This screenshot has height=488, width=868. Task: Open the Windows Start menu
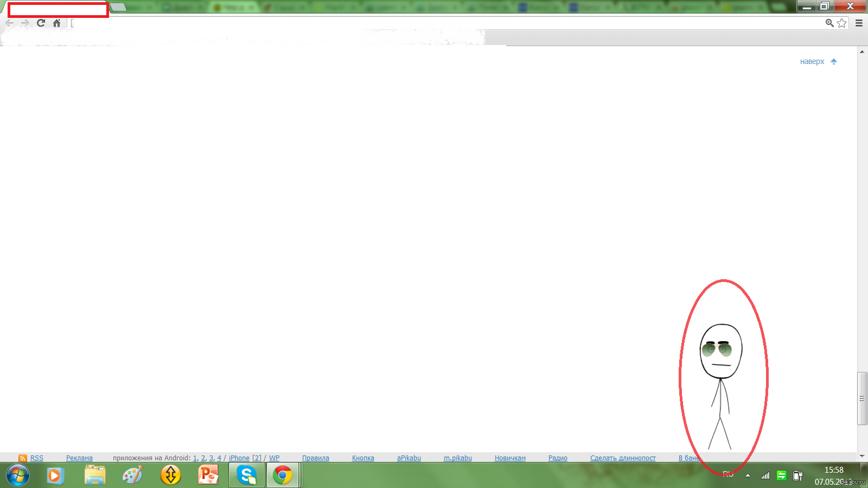pos(18,476)
